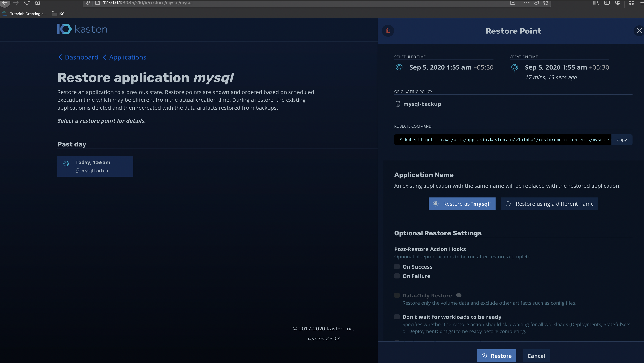
Task: Select the Restore as "mysql" option
Action: tap(462, 204)
